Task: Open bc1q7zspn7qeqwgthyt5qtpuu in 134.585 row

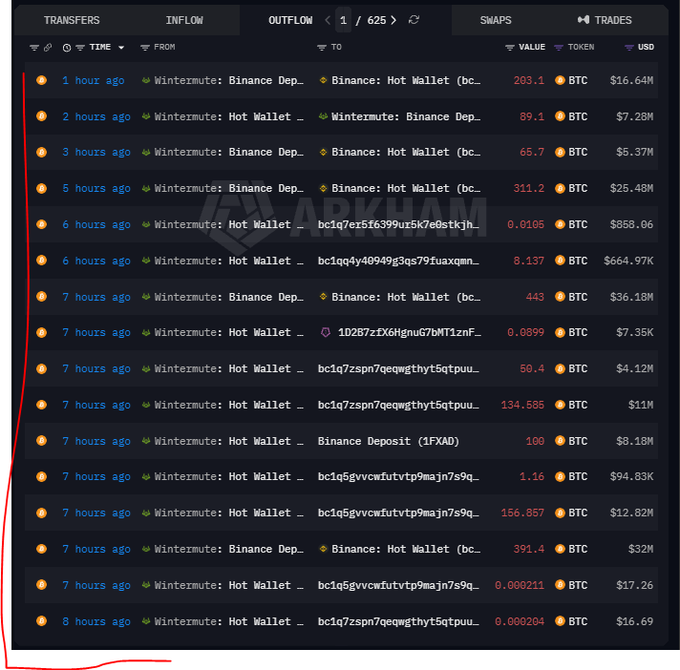Action: [x=399, y=405]
